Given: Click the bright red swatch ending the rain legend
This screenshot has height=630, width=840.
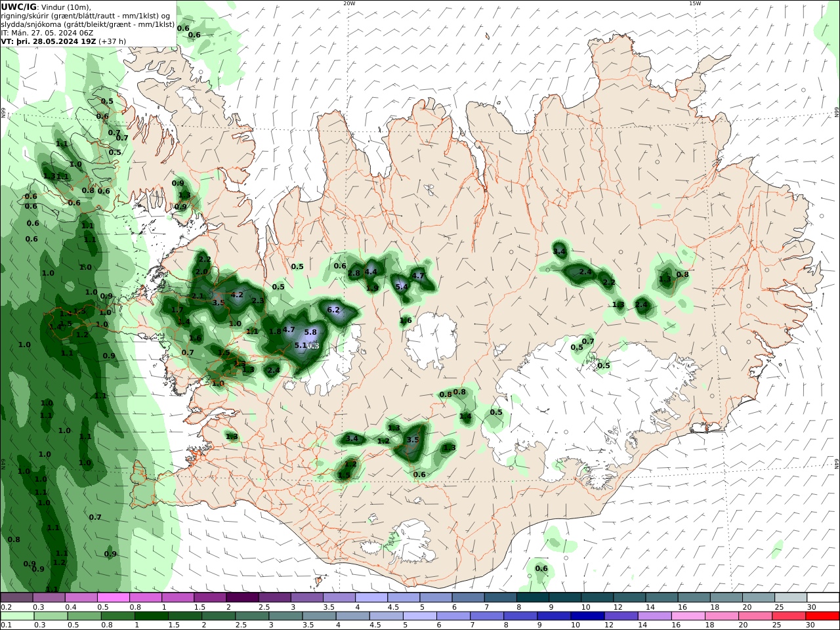Looking at the screenshot, I should 823,616.
